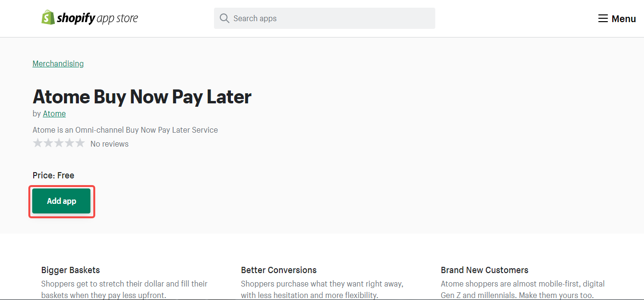Click inside the Search apps field
The height and width of the screenshot is (300, 644).
(x=324, y=18)
